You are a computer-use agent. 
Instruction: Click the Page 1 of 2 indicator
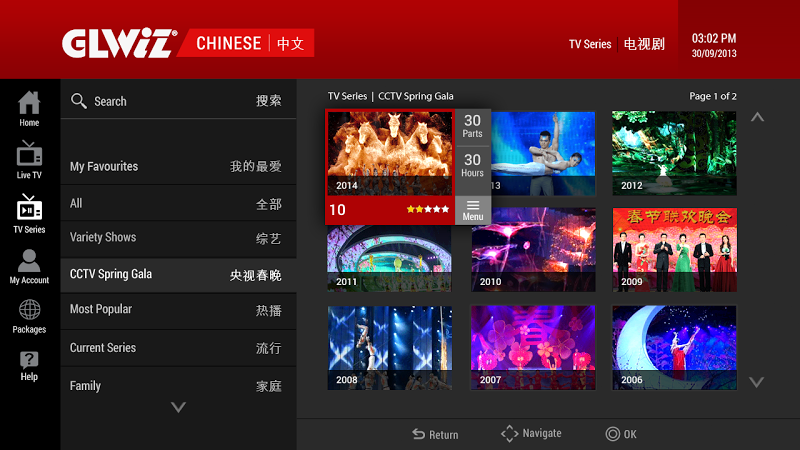click(x=712, y=96)
